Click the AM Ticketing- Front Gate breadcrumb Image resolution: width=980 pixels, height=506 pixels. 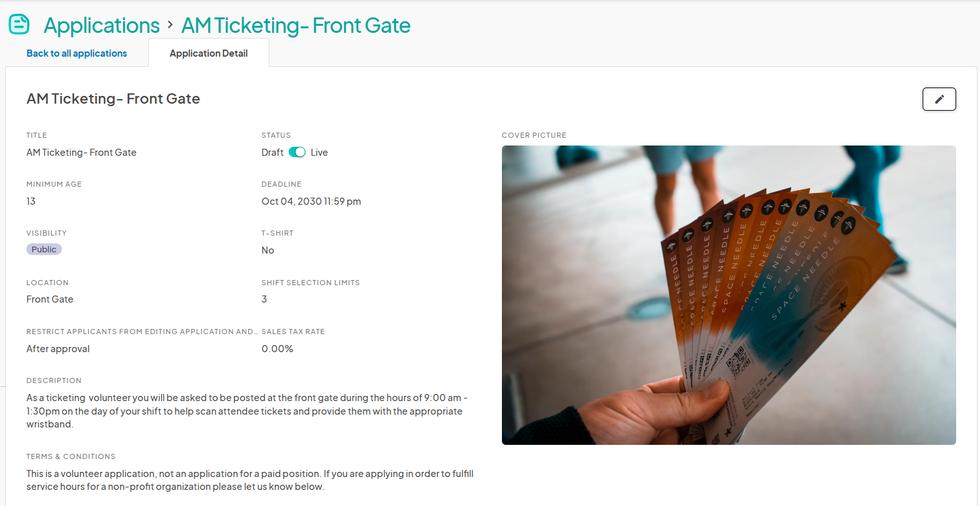pyautogui.click(x=296, y=25)
